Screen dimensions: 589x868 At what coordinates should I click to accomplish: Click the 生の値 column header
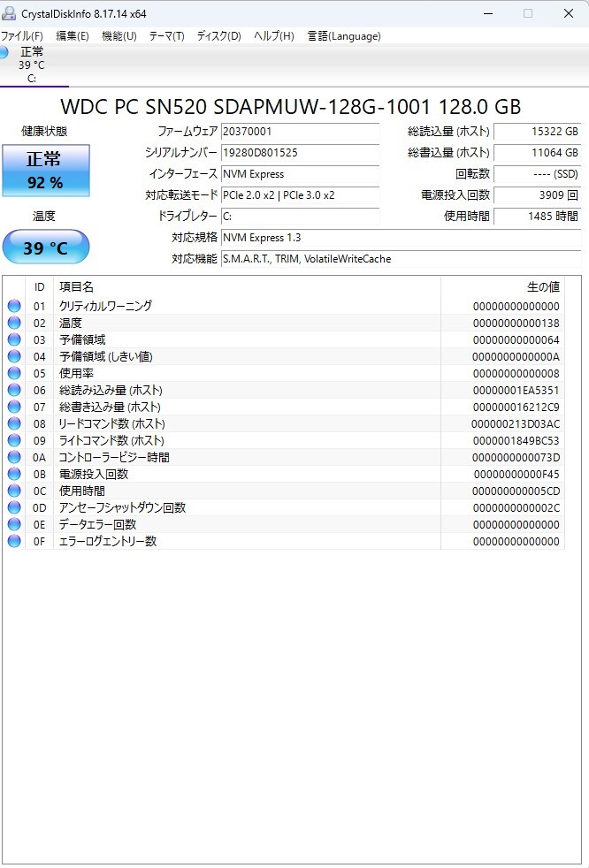[502, 286]
